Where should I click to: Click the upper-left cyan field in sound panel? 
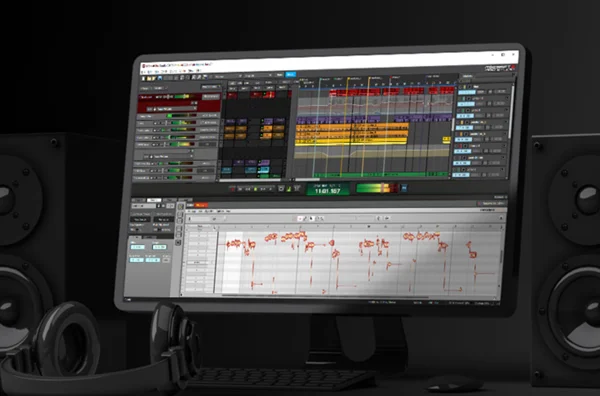click(x=137, y=247)
